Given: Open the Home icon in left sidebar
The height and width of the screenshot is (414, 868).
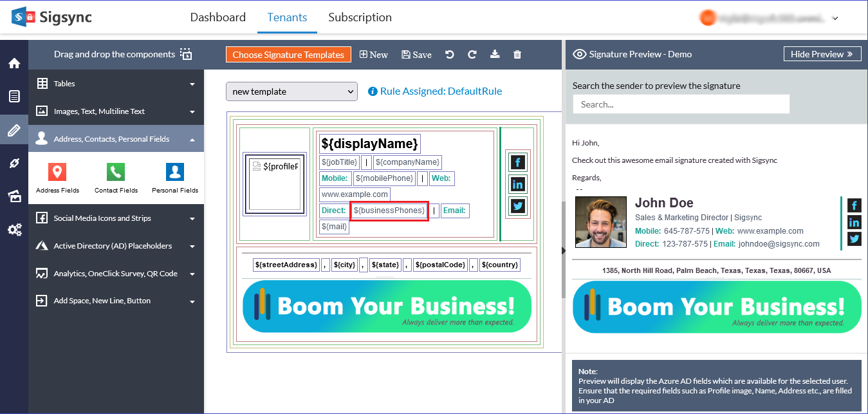Looking at the screenshot, I should [14, 63].
